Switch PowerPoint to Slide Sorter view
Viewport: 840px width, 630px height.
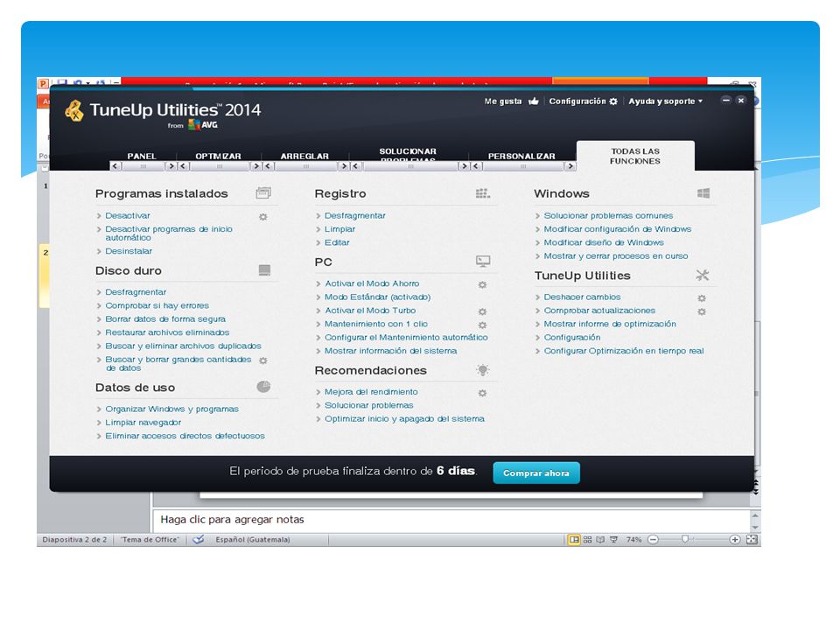tap(587, 540)
